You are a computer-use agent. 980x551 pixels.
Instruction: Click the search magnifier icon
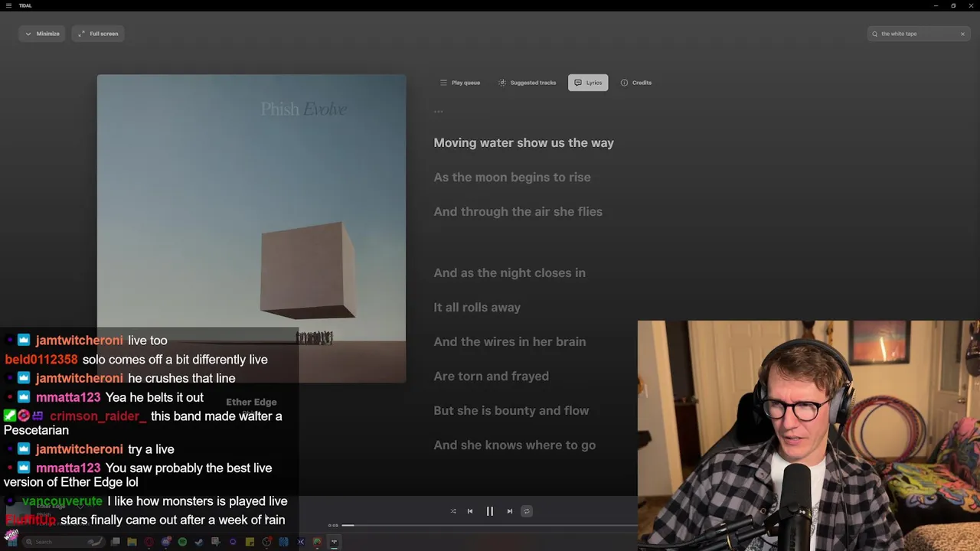(x=874, y=34)
